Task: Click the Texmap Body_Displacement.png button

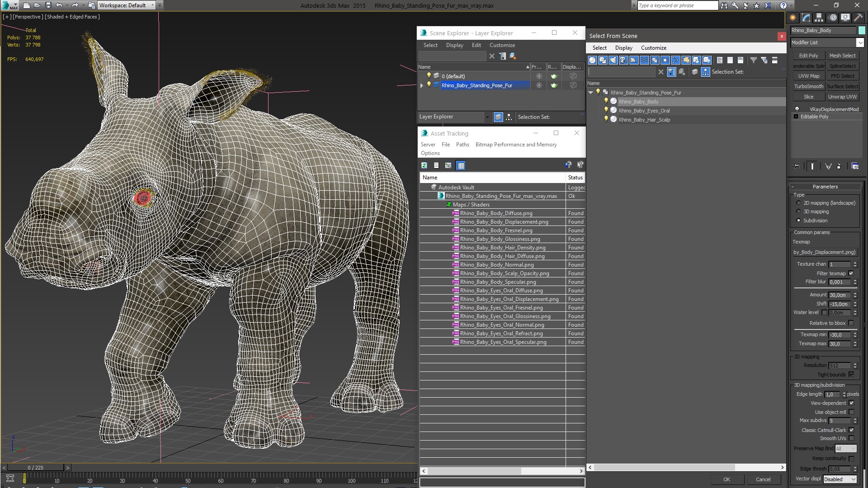Action: pyautogui.click(x=825, y=252)
